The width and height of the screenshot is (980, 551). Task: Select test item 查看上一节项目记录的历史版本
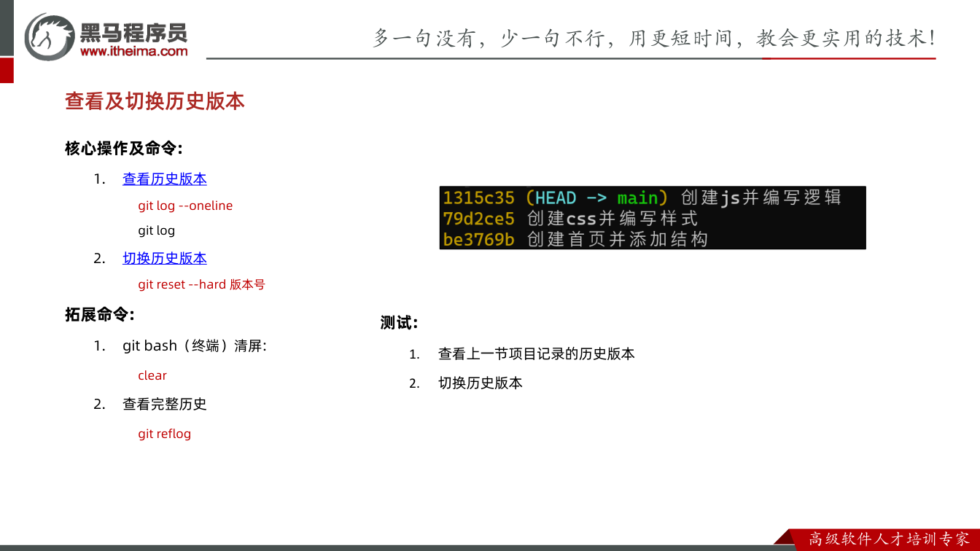click(x=537, y=353)
